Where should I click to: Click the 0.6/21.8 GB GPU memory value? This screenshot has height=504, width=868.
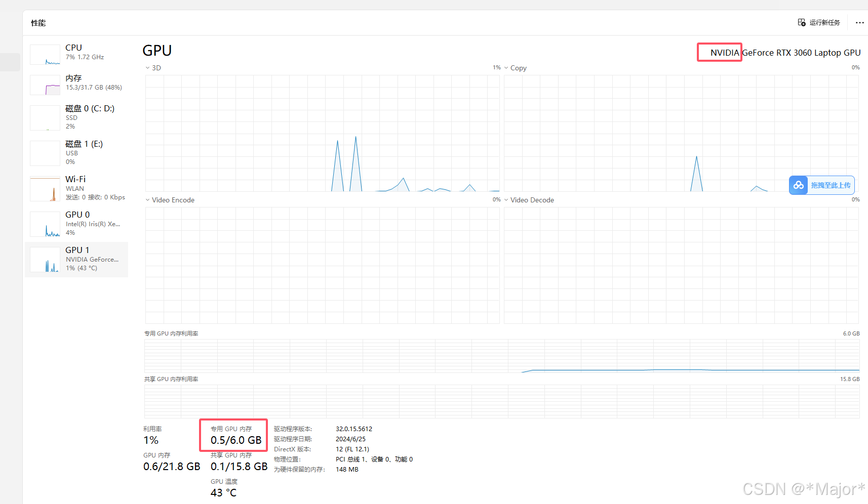click(x=172, y=467)
